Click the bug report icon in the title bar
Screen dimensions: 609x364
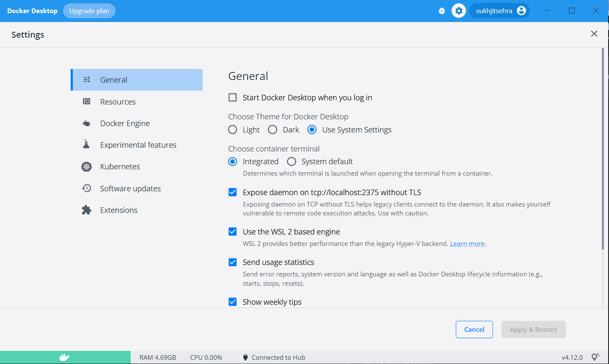pyautogui.click(x=441, y=11)
